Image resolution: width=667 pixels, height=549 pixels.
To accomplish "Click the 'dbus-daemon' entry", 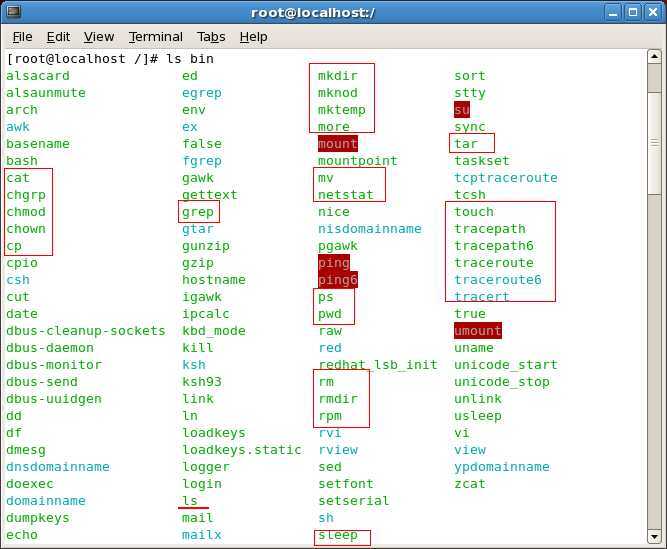I will click(50, 348).
